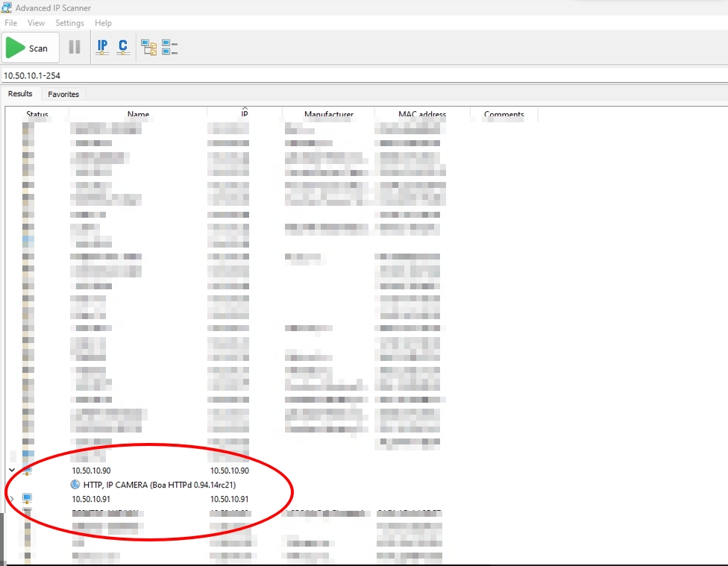
Task: Sort results by Comments column header
Action: click(x=503, y=114)
